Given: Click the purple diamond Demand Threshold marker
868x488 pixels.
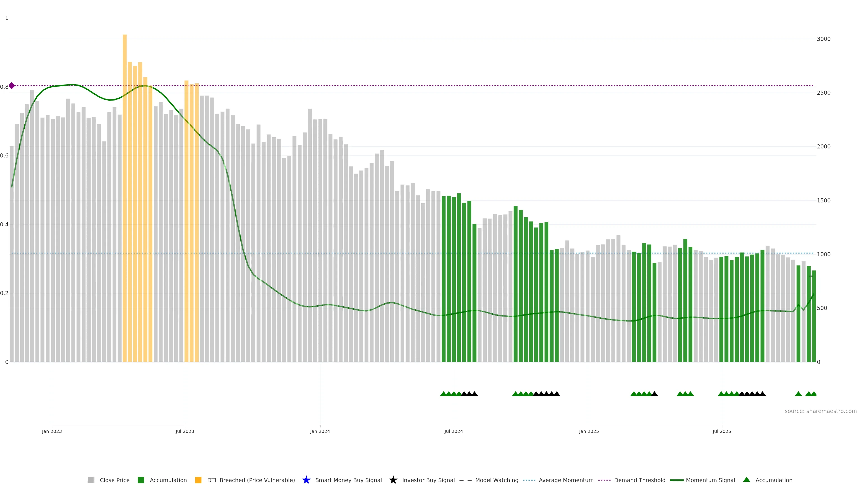Looking at the screenshot, I should click(x=12, y=86).
